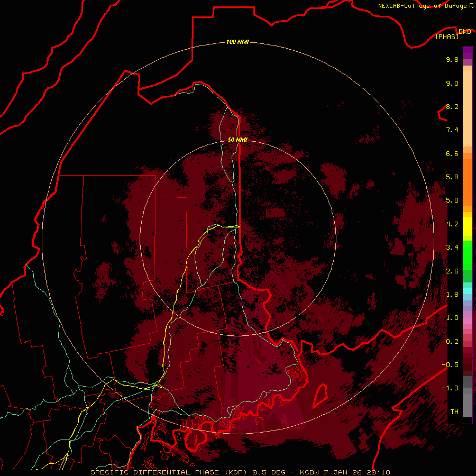Click the purple swatch atop the color bar
476x476 pixels.
[467, 53]
